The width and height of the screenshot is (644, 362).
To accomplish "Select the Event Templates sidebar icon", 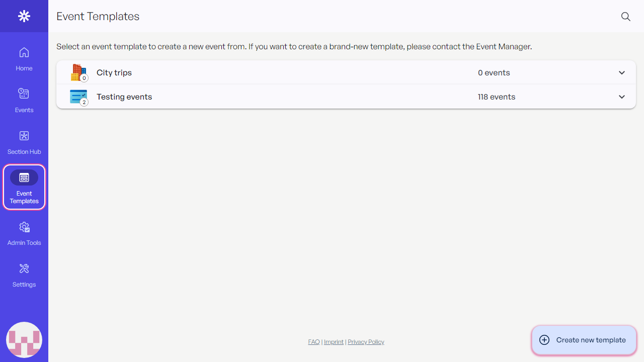I will 24,177.
